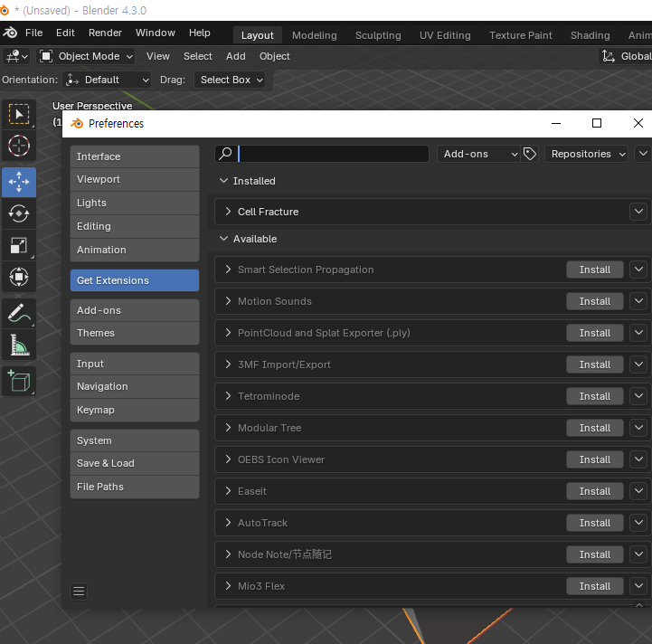Install the OEBS Icon Viewer extension

[595, 459]
